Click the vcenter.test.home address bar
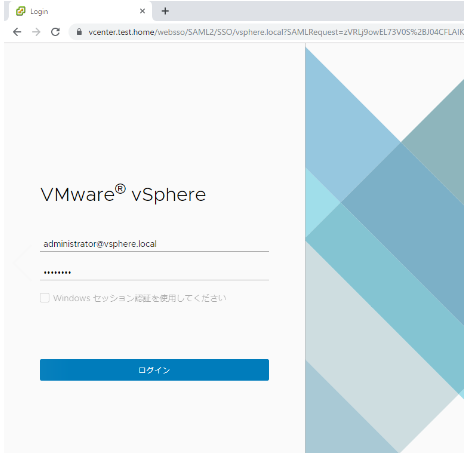 click(267, 32)
